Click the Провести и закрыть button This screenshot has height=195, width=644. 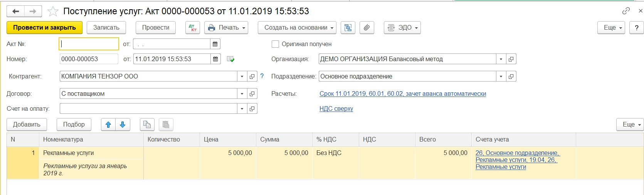click(x=44, y=28)
